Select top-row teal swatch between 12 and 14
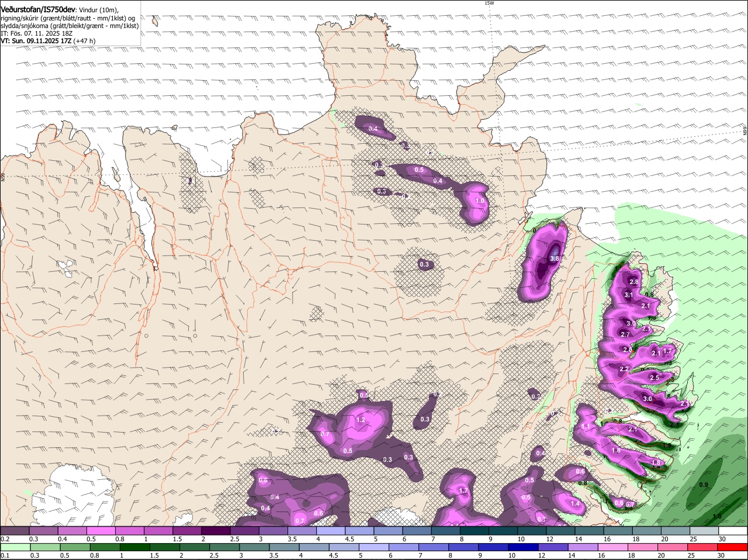The height and width of the screenshot is (560, 748). (x=560, y=531)
